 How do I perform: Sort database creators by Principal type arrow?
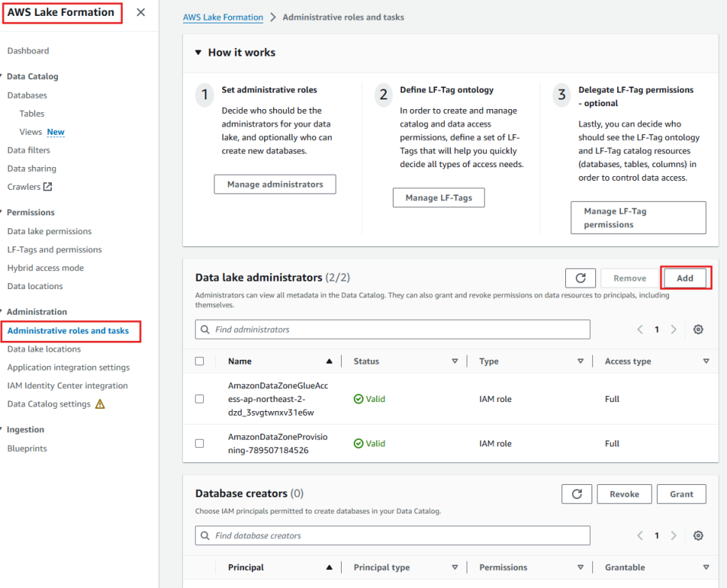(x=455, y=567)
